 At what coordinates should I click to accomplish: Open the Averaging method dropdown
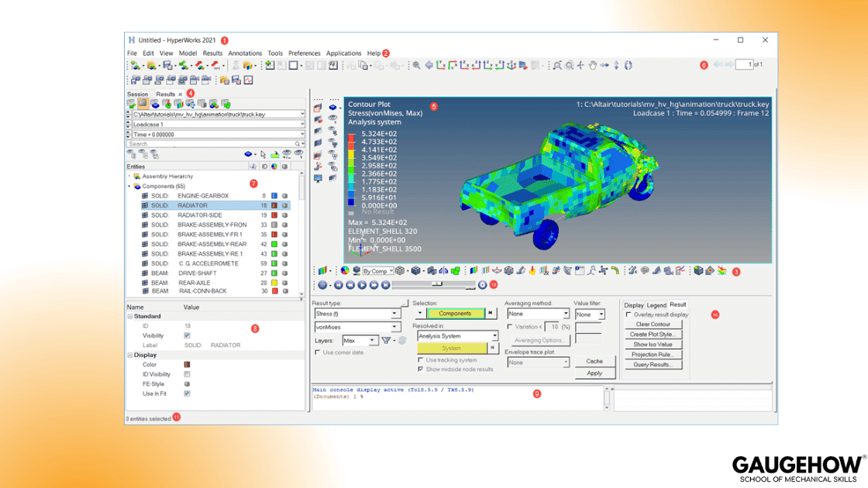(539, 314)
